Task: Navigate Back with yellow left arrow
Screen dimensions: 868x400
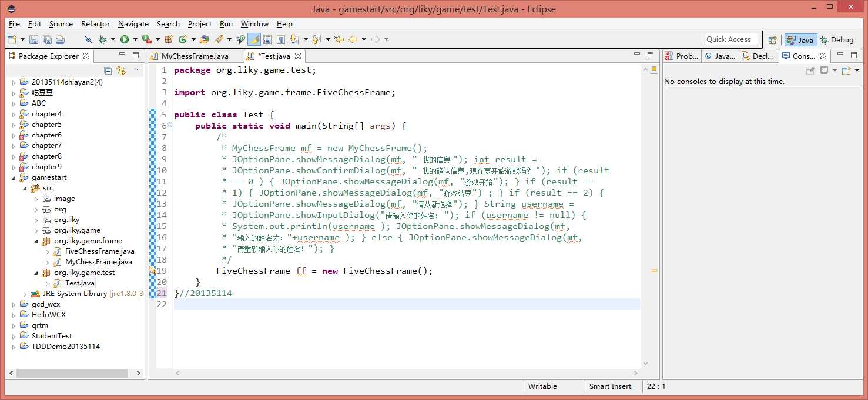Action: click(353, 39)
